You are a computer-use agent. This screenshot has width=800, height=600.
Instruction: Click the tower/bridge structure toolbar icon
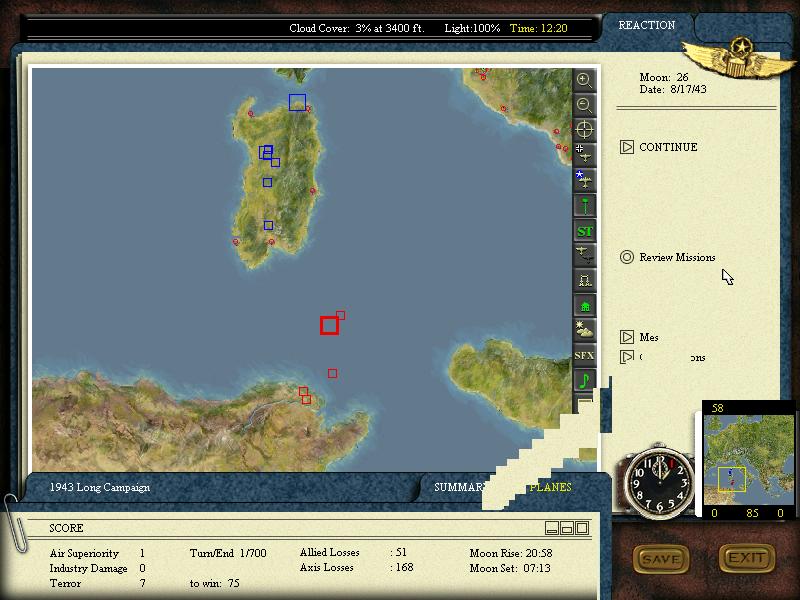pos(584,280)
